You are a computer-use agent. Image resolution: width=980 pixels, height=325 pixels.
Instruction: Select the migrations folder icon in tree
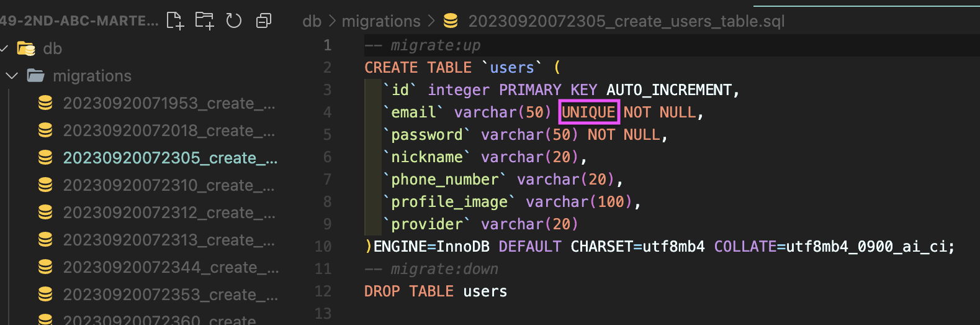(35, 76)
